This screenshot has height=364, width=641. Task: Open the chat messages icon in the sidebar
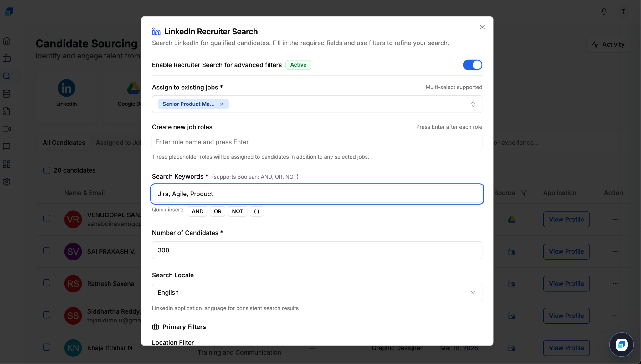pos(7,147)
